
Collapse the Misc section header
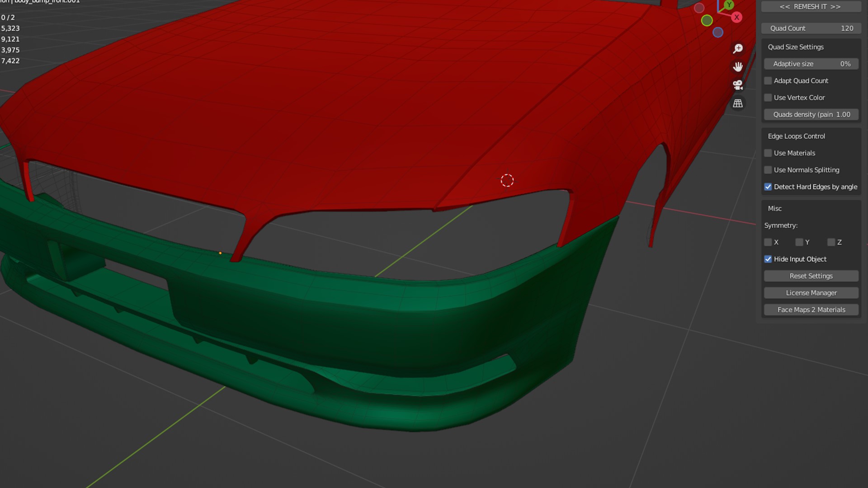(774, 209)
